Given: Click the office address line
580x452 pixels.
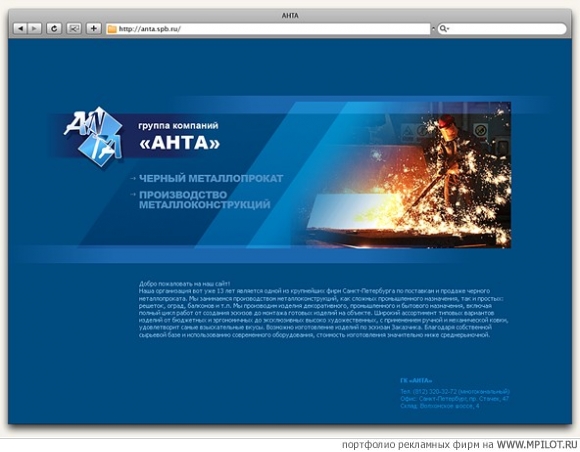Looking at the screenshot, I should [x=455, y=399].
